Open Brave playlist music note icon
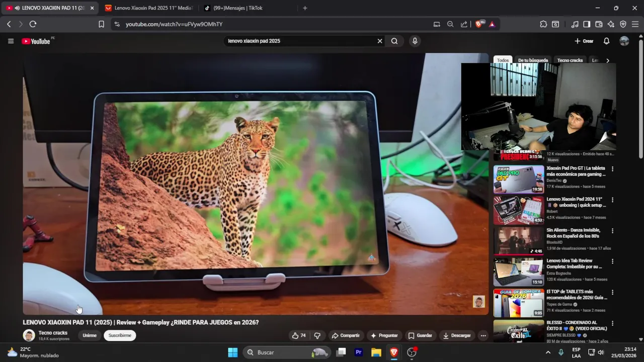 [x=575, y=24]
